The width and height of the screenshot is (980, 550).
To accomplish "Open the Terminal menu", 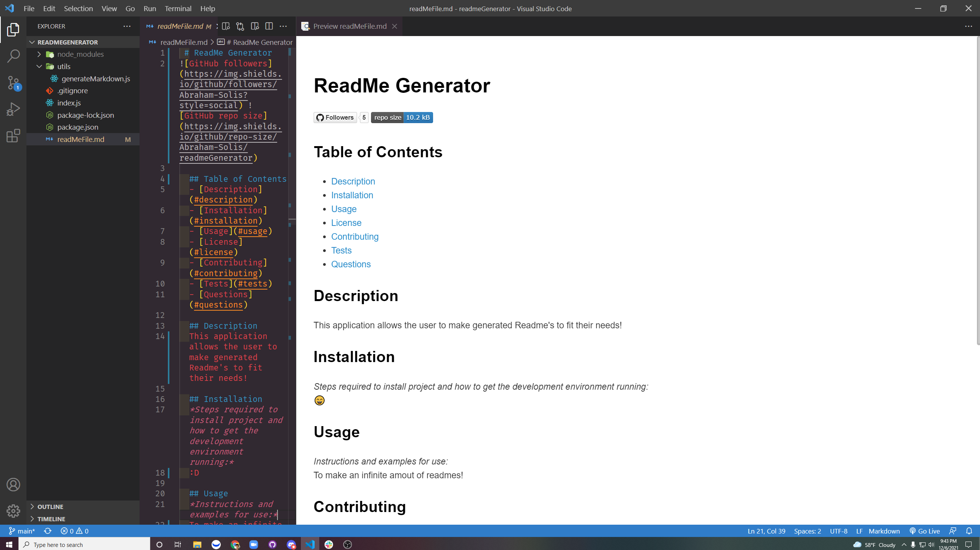I will coord(177,8).
